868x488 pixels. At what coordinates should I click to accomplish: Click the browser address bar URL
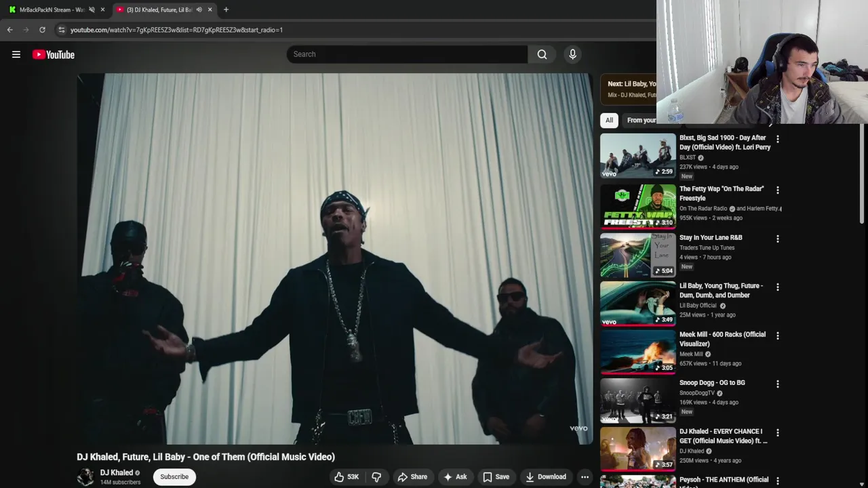click(176, 30)
